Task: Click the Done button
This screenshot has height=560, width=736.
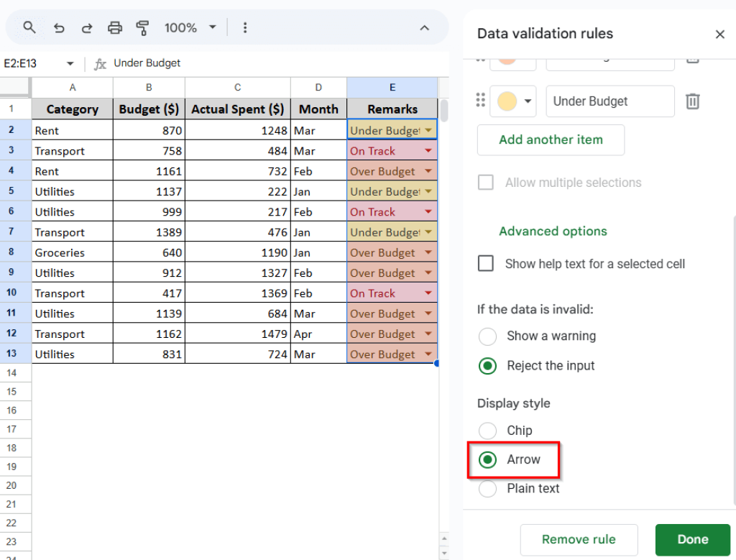Action: (692, 539)
